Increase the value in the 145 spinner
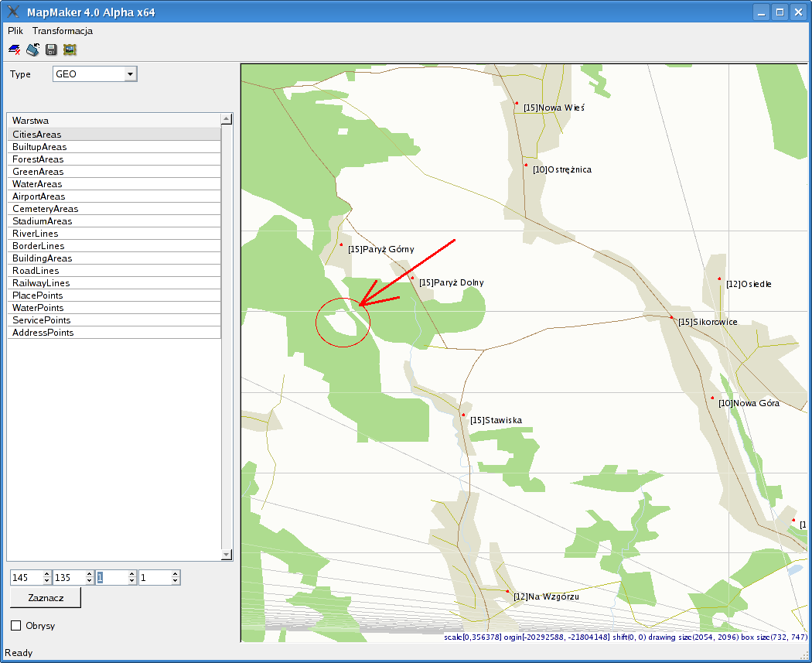Screen dimensions: 812x663 tap(47, 574)
